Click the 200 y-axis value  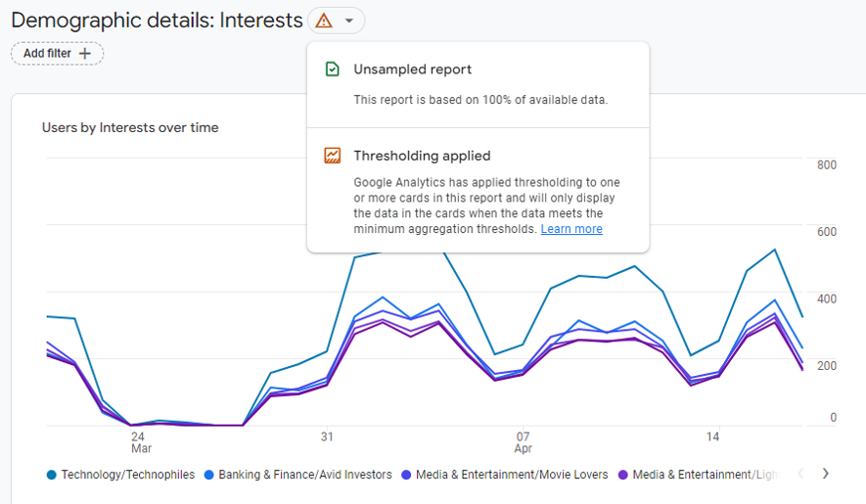tap(827, 365)
